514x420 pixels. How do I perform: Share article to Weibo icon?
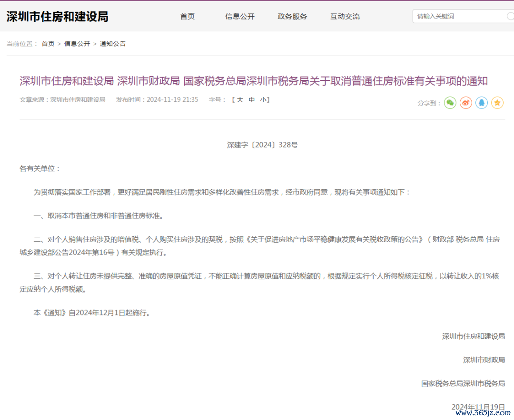[466, 103]
